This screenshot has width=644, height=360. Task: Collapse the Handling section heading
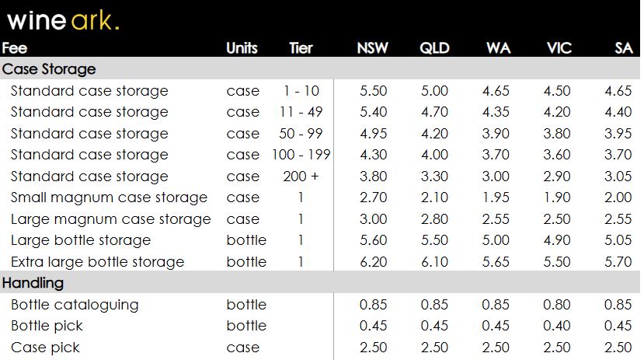(x=33, y=283)
